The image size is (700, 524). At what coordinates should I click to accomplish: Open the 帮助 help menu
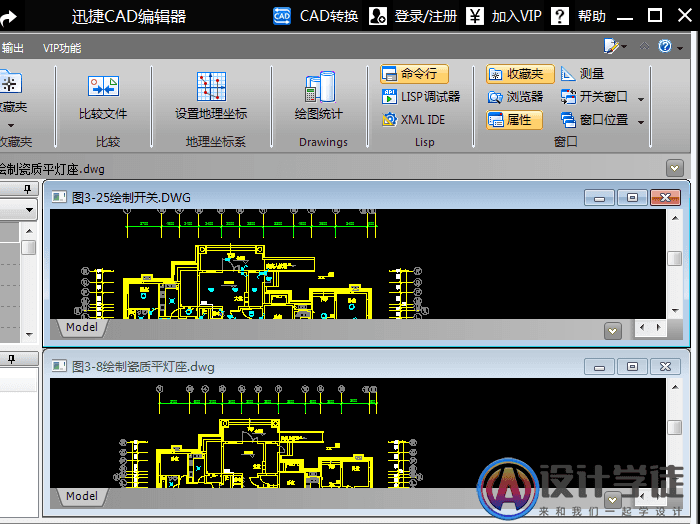click(x=578, y=17)
